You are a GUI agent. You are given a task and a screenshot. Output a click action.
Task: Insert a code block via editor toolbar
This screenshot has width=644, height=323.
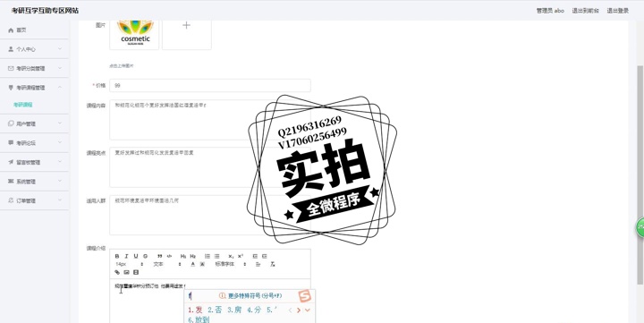[169, 256]
